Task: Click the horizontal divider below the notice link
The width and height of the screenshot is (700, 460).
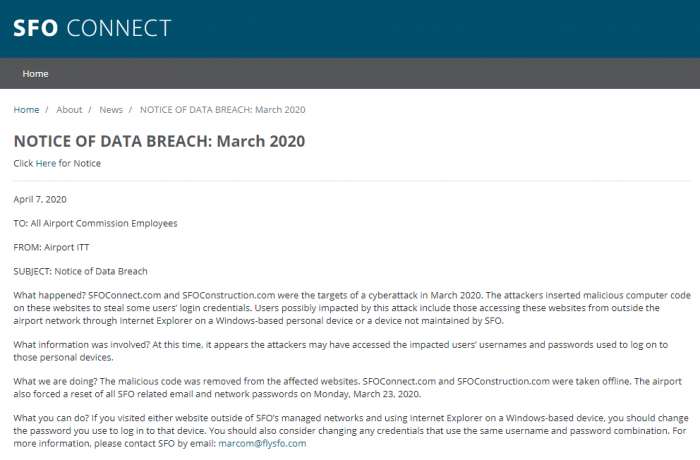Action: (x=350, y=181)
